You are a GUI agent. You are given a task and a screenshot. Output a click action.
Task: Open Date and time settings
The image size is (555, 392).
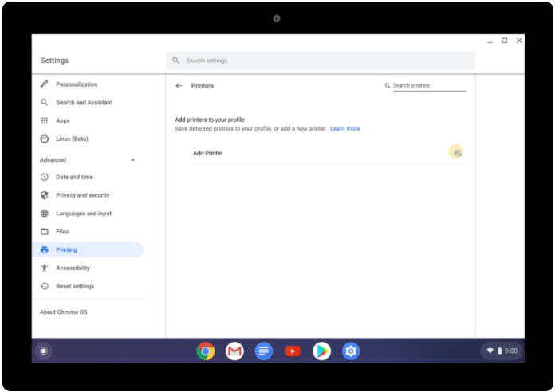(x=75, y=177)
